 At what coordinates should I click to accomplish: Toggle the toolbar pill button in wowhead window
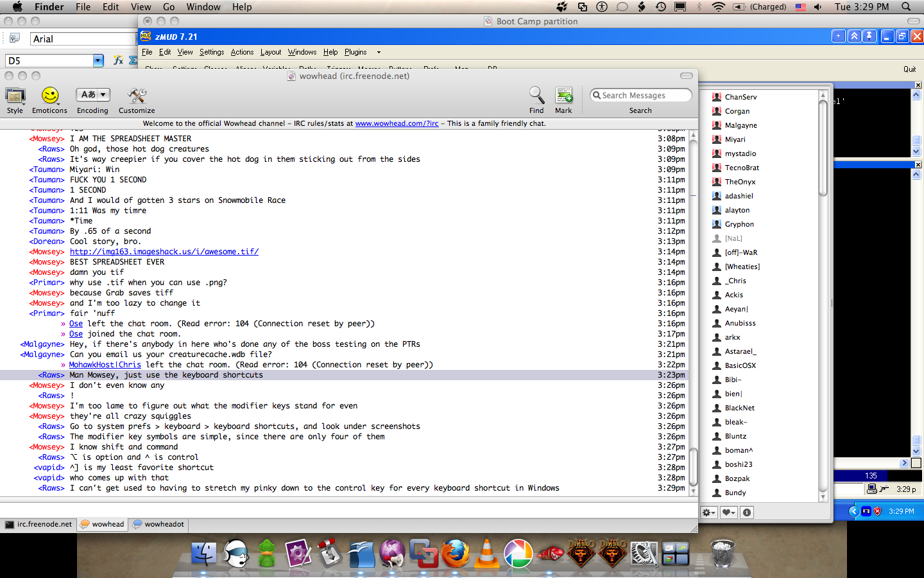click(x=686, y=76)
